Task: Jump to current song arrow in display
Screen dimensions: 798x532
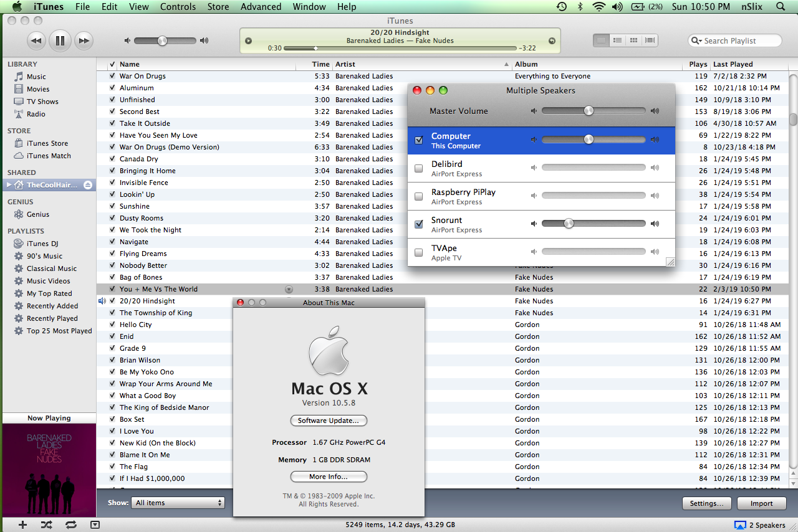Action: pyautogui.click(x=551, y=41)
